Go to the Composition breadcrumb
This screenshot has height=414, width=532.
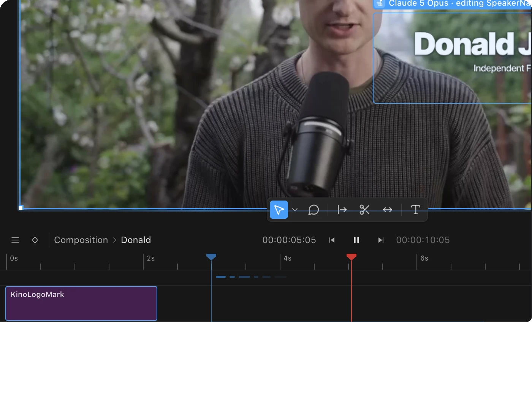tap(81, 240)
